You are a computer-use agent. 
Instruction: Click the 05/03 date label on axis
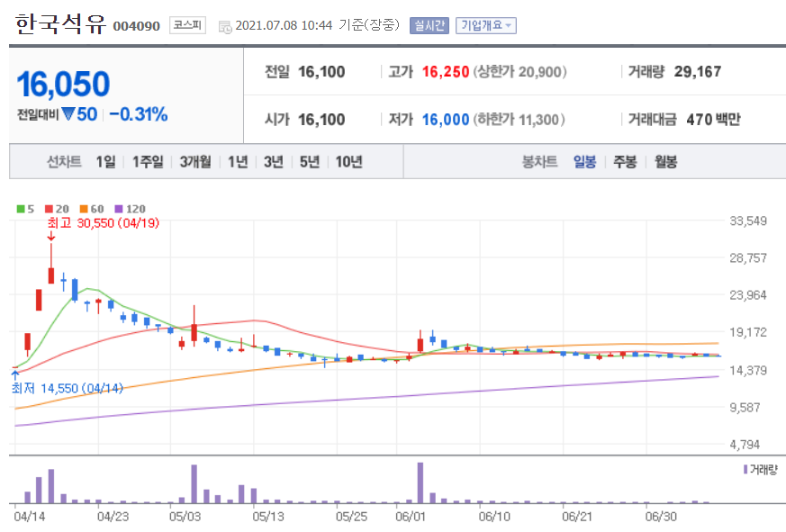(x=185, y=517)
